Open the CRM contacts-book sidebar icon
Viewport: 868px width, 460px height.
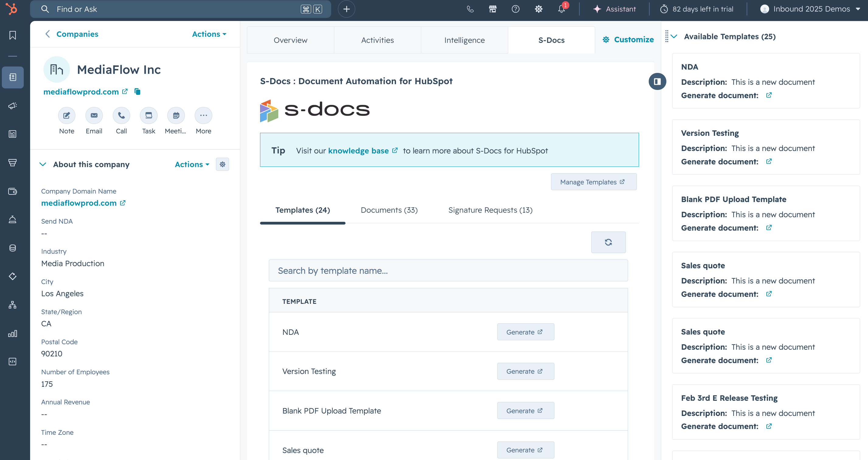point(12,77)
